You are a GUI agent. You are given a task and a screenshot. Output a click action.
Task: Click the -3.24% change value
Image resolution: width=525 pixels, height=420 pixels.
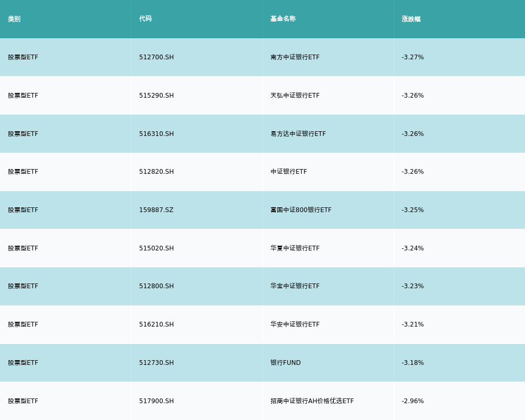pyautogui.click(x=413, y=248)
